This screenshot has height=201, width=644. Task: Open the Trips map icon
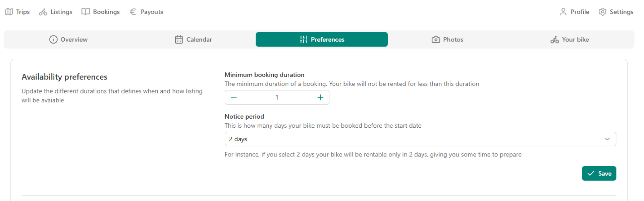click(9, 11)
